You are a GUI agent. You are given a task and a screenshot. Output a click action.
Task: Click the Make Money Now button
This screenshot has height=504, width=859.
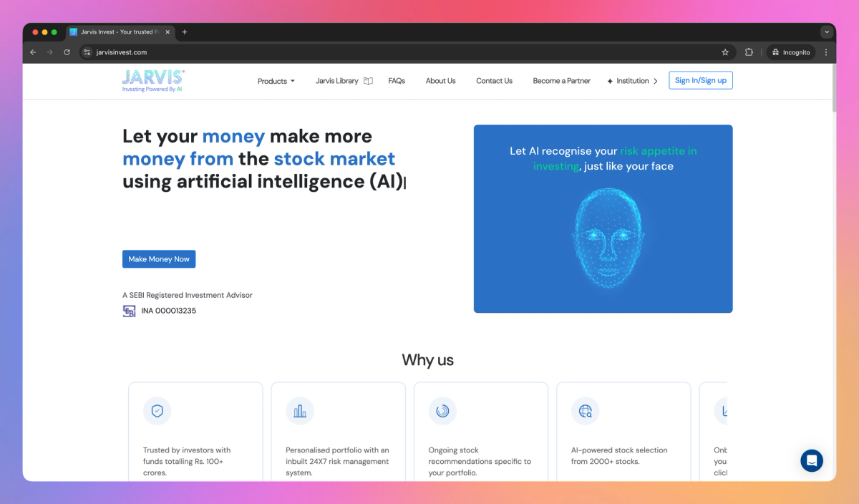[159, 259]
